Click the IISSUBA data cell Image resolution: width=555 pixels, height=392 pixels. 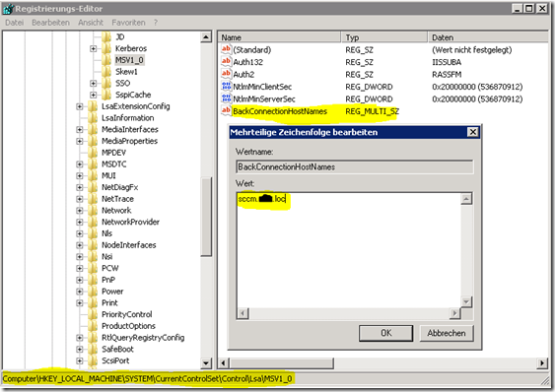pos(447,62)
